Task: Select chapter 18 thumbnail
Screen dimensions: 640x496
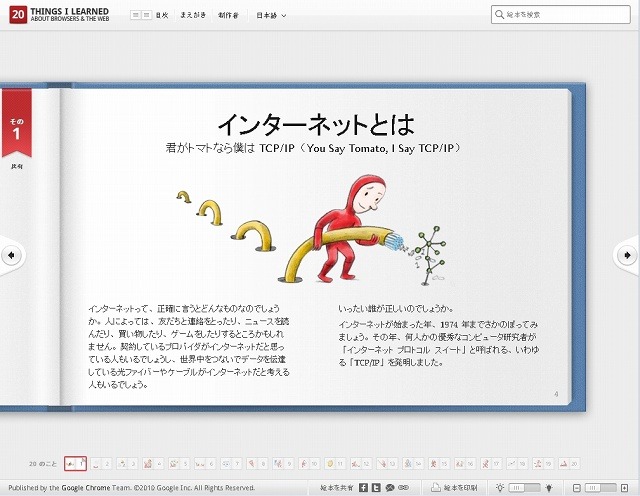Action: [517, 464]
